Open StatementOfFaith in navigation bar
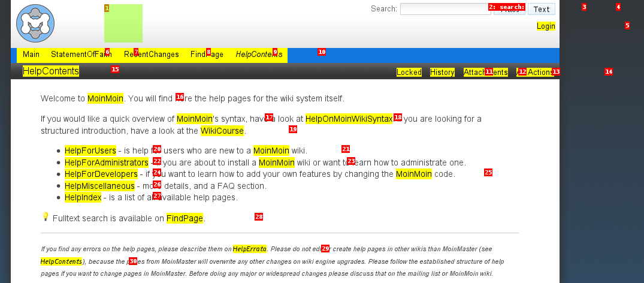The image size is (644, 283). tap(81, 55)
